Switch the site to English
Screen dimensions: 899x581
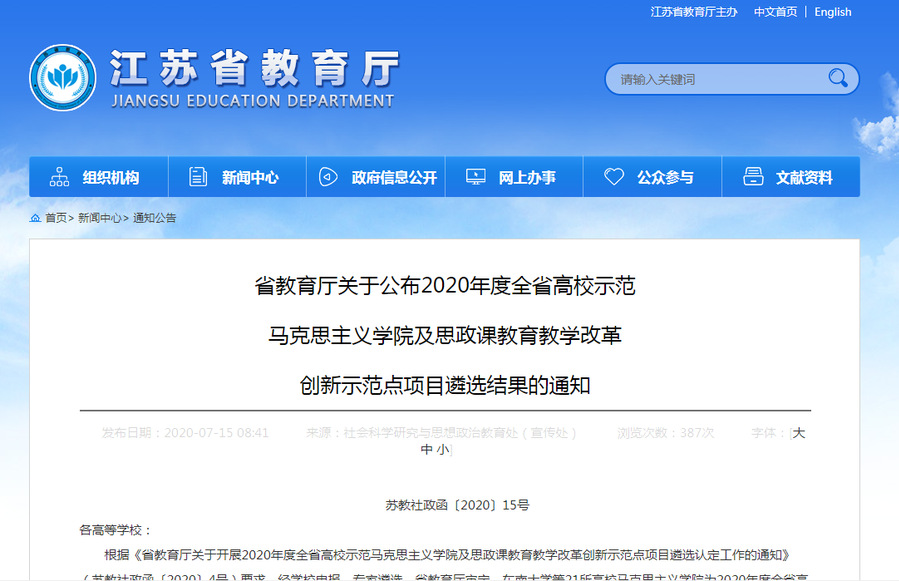(833, 12)
